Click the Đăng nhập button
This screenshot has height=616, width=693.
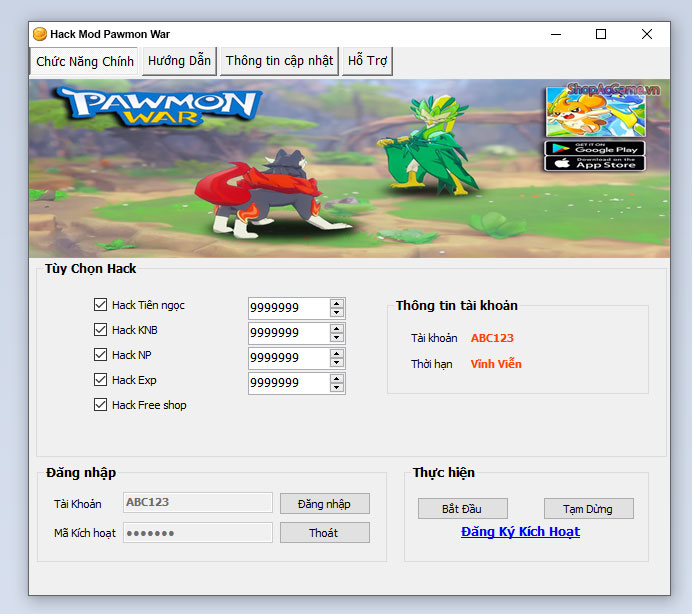pyautogui.click(x=325, y=504)
